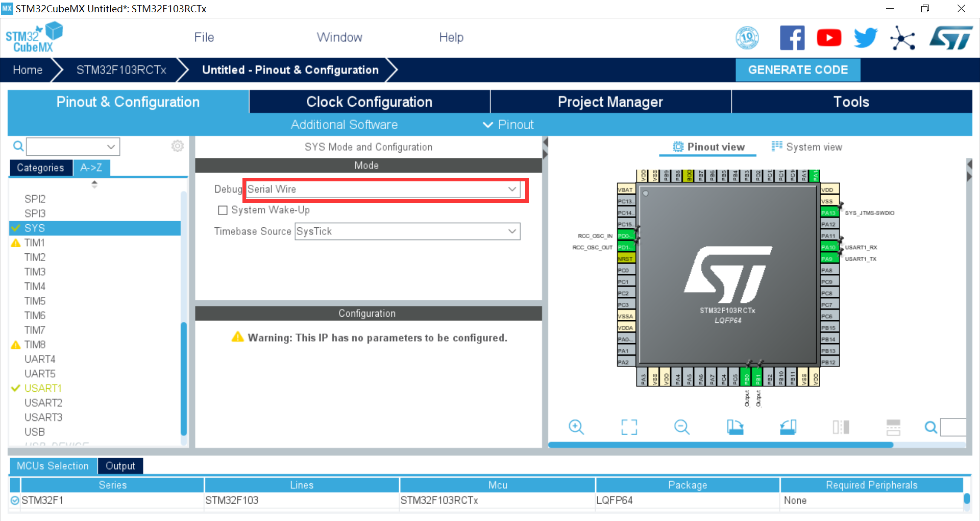Collapse the Mode panel via splitter arrow
This screenshot has width=980, height=521.
tap(545, 142)
